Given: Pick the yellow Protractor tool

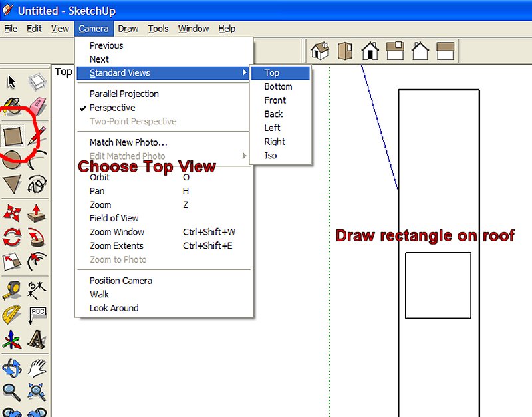Looking at the screenshot, I should pyautogui.click(x=12, y=315).
